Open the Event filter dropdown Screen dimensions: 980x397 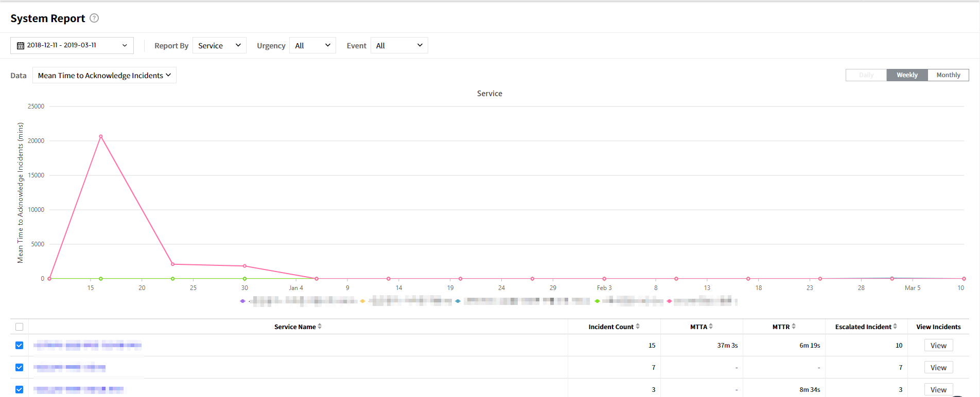pyautogui.click(x=399, y=46)
